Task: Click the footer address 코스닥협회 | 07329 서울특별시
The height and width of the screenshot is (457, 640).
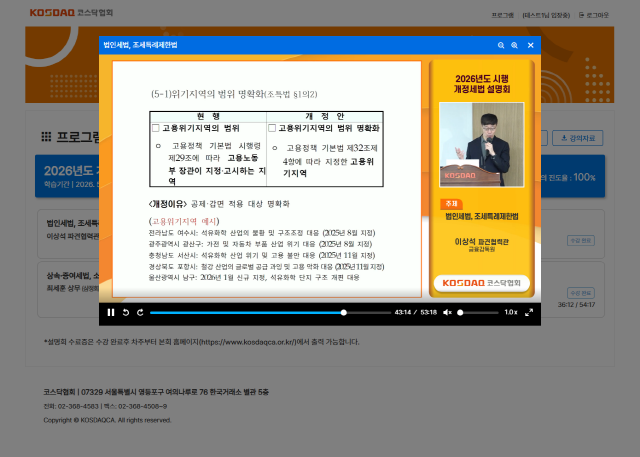Action: tap(156, 393)
